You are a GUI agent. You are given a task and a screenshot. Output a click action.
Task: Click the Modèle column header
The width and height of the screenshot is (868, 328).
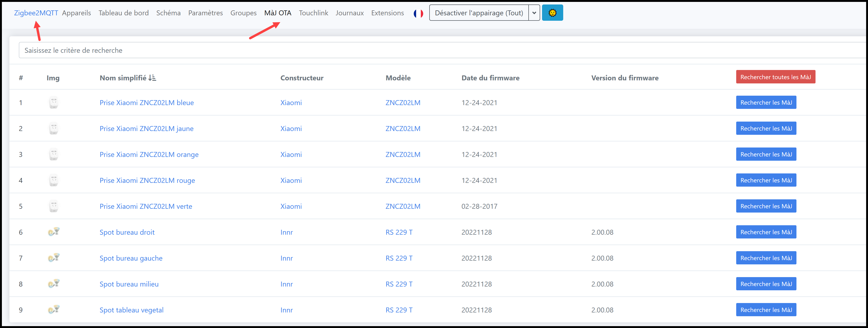[398, 78]
